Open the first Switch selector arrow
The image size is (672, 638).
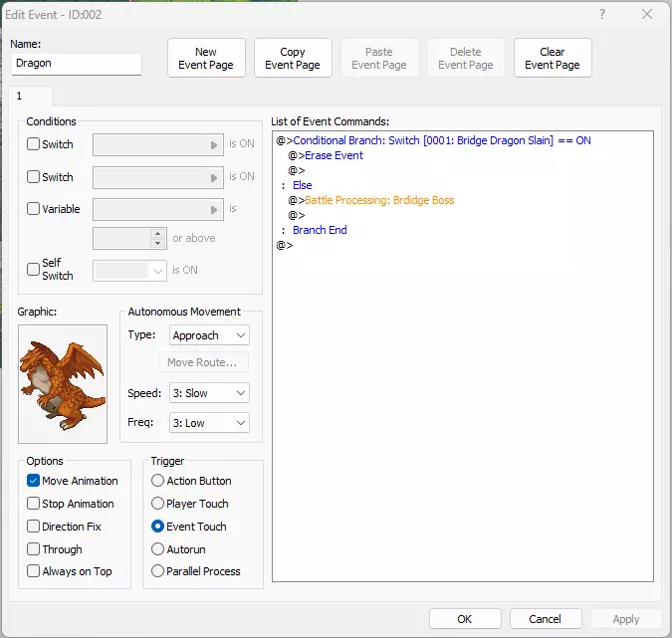(214, 145)
